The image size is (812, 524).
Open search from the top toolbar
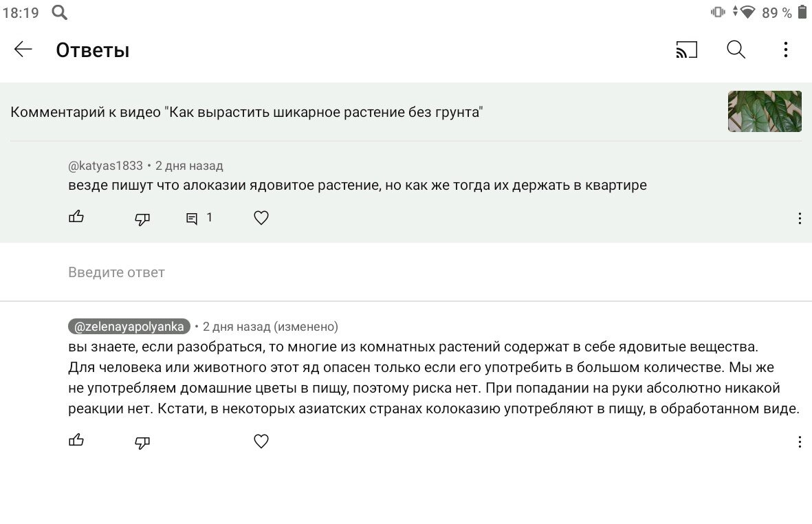[736, 50]
